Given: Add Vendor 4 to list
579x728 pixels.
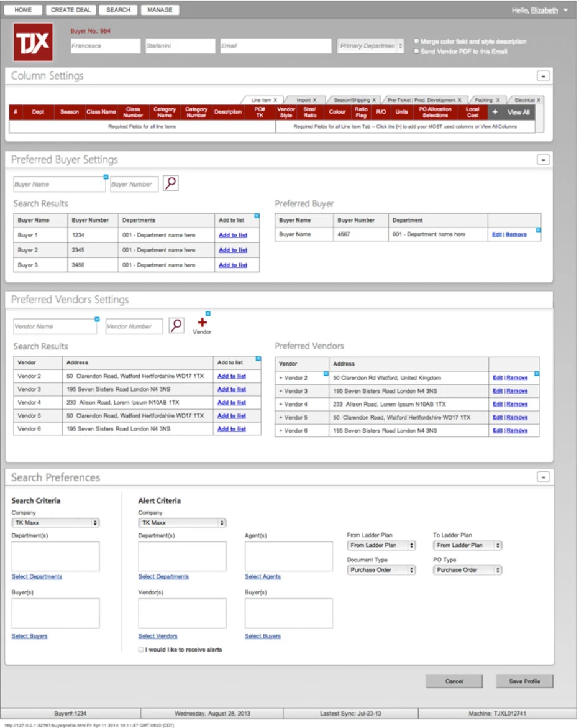Looking at the screenshot, I should click(x=232, y=402).
